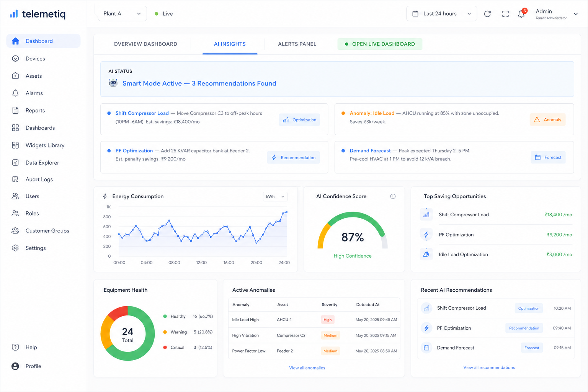Screen dimensions: 588x392
Task: Open notifications bell with badge 3
Action: (x=522, y=13)
